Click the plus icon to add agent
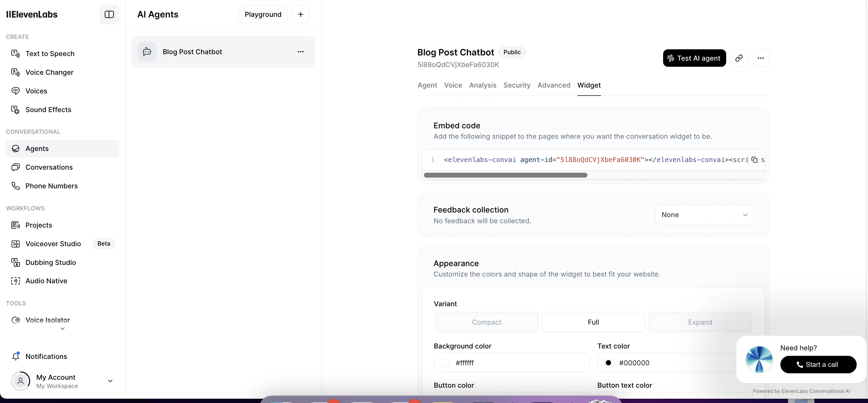This screenshot has height=403, width=868. click(x=300, y=14)
